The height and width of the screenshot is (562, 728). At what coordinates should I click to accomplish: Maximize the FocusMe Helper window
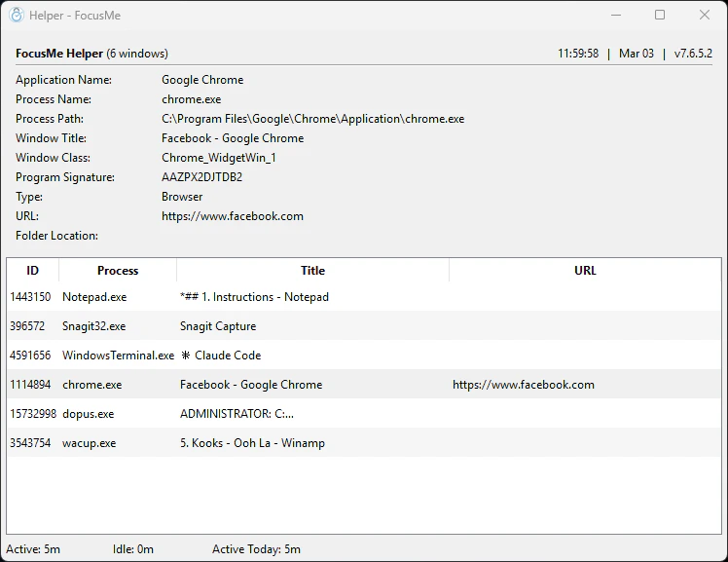point(660,15)
